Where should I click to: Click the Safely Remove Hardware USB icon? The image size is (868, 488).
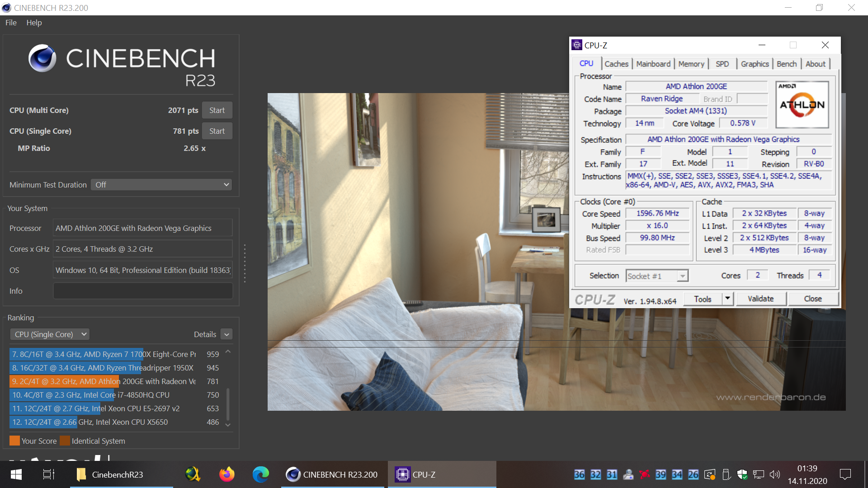coord(726,474)
